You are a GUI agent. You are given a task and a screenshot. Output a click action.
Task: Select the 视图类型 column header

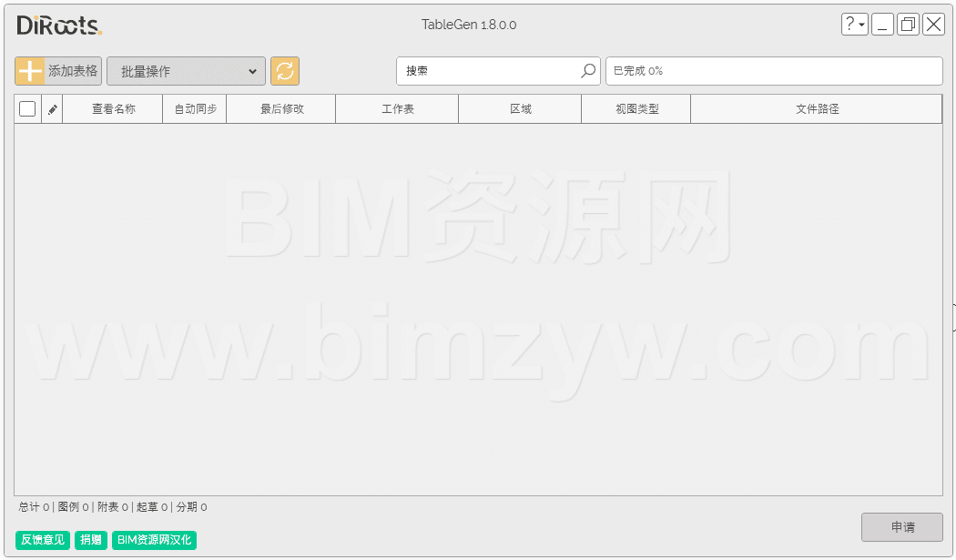[636, 109]
